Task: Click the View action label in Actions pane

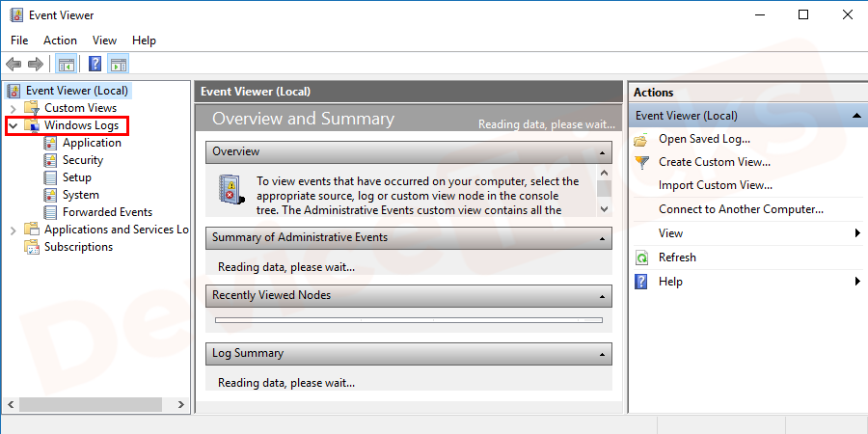Action: click(x=670, y=233)
